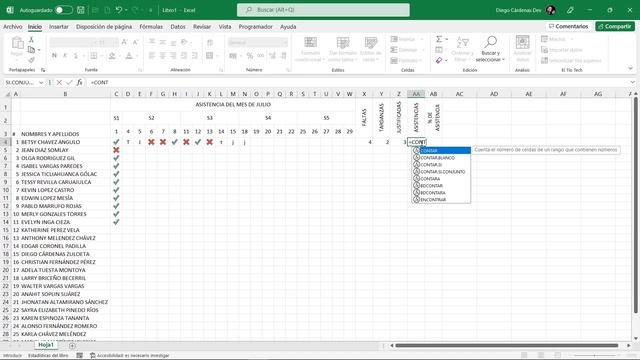Viewport: 640px width, 360px height.
Task: Click the Clear eraser icon
Action: 439,60
